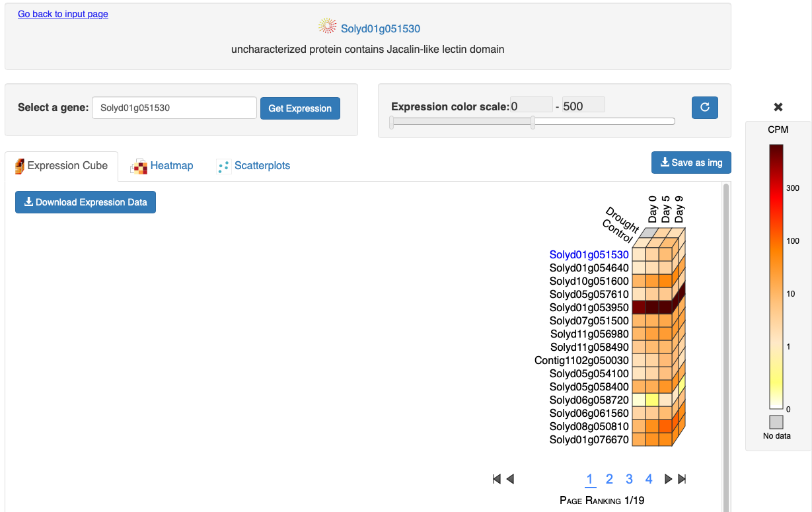This screenshot has width=812, height=512.
Task: Go to next page arrow icon
Action: click(668, 479)
